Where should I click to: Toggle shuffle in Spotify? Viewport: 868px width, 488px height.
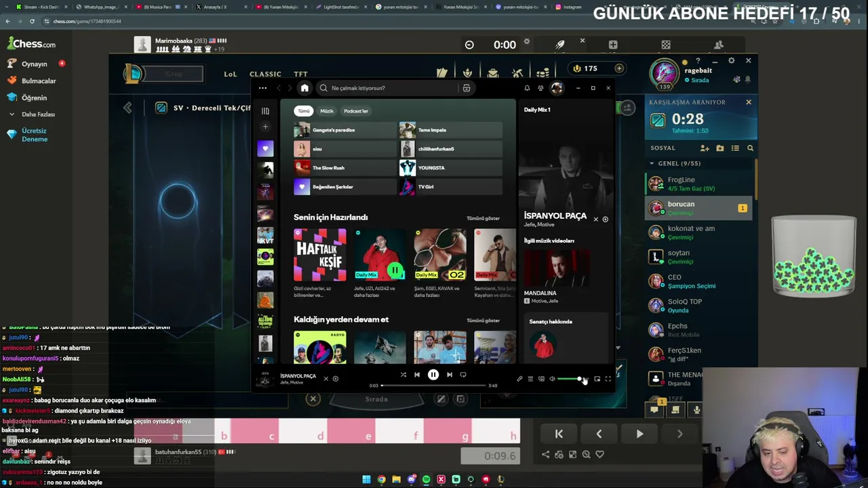[403, 375]
